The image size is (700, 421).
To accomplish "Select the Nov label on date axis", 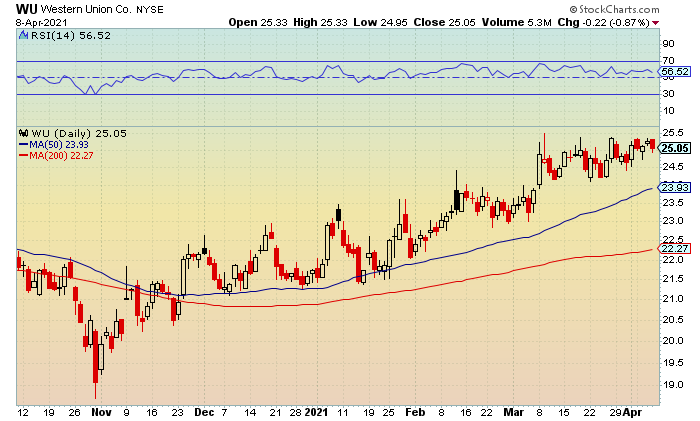I will tap(101, 412).
